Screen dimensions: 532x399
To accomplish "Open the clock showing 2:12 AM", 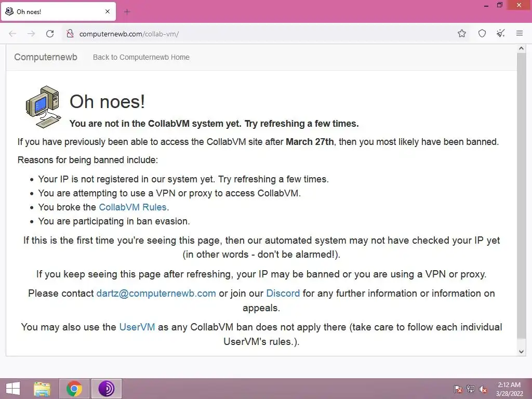I will (509, 389).
